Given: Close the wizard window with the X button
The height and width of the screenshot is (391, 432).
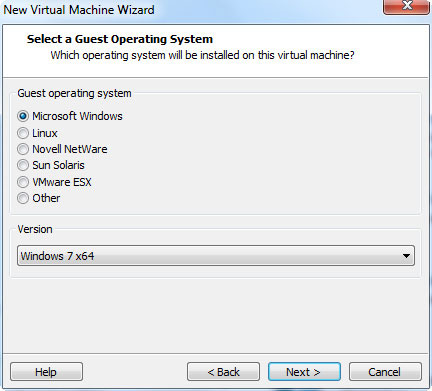Looking at the screenshot, I should (407, 7).
